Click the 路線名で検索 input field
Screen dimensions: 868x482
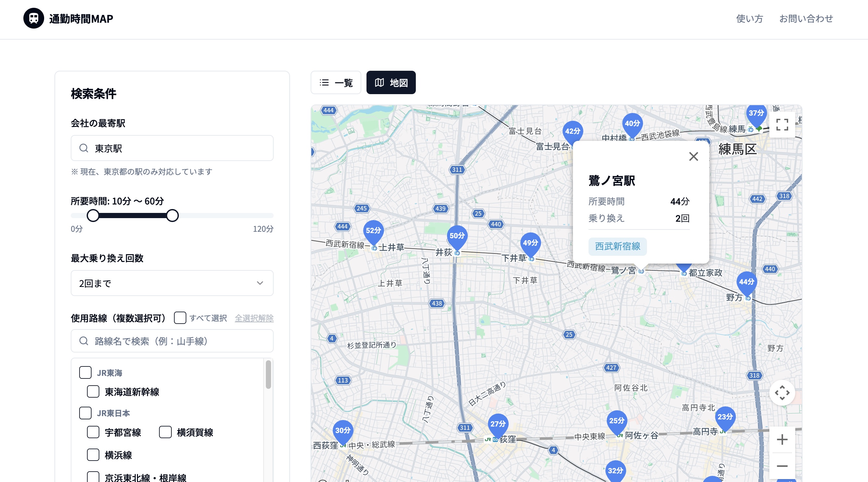click(172, 341)
